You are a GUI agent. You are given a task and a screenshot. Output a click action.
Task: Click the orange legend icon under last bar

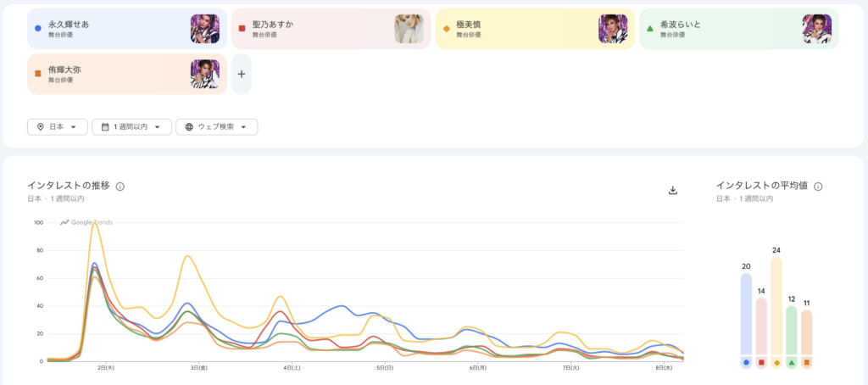click(807, 363)
